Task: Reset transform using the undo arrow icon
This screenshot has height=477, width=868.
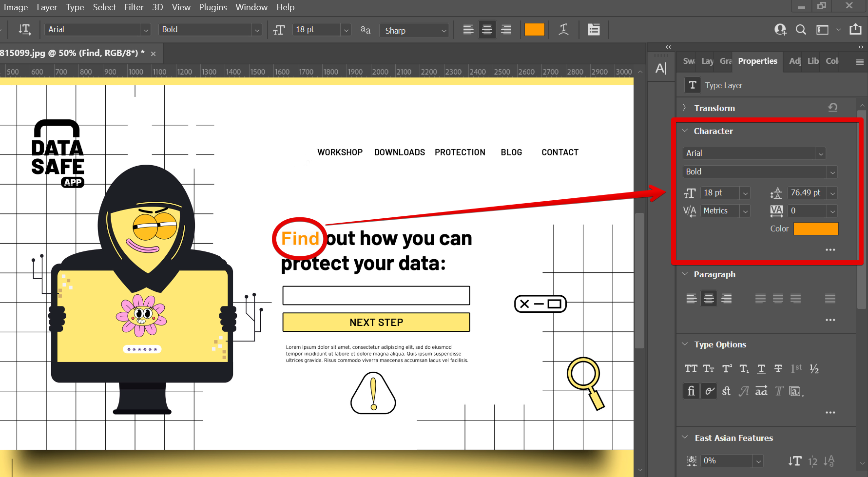Action: coord(832,108)
